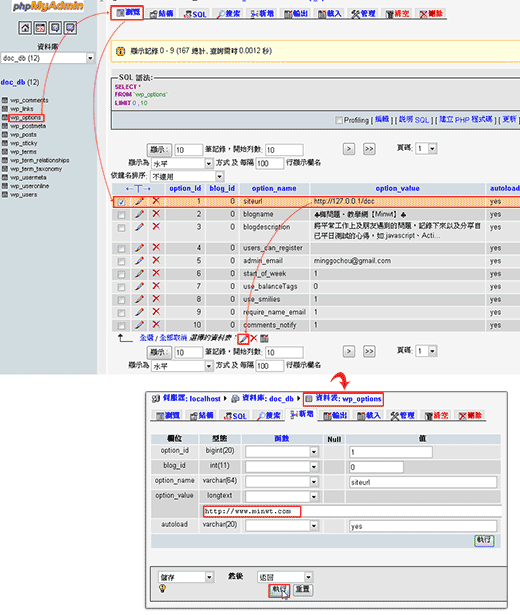520x615 pixels.
Task: Check the comments_notify row checkbox
Action: (122, 326)
